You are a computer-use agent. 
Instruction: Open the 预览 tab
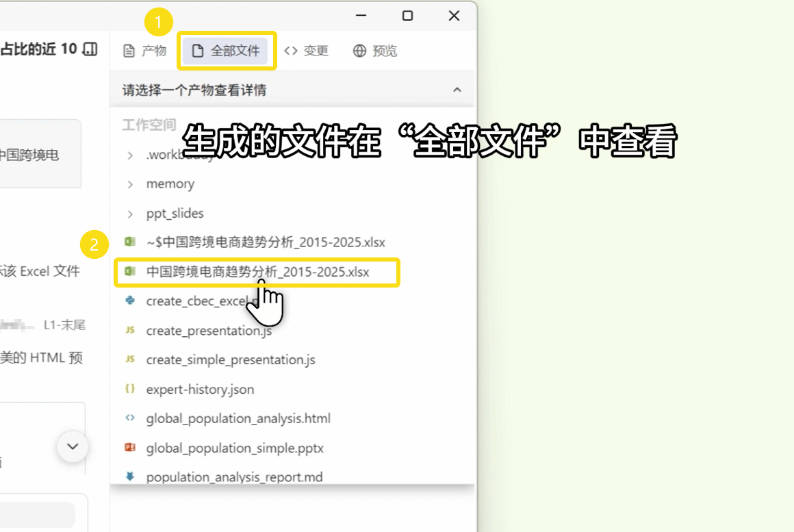pyautogui.click(x=374, y=51)
